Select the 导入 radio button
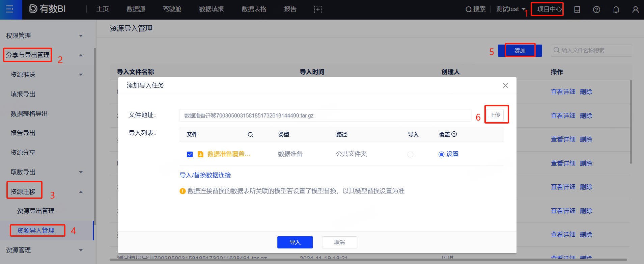Viewport: 644px width, 264px height. pyautogui.click(x=410, y=154)
